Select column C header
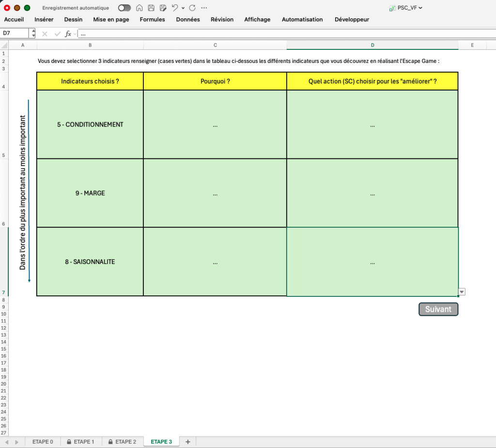 tap(215, 45)
